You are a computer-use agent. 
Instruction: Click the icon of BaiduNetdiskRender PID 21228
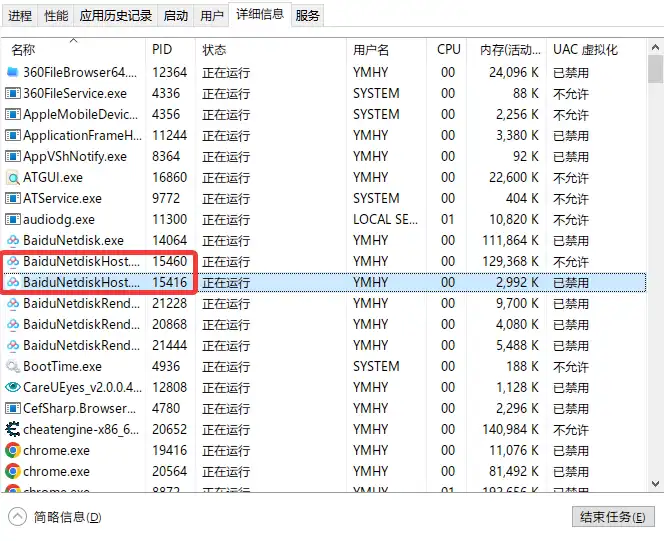(13, 304)
